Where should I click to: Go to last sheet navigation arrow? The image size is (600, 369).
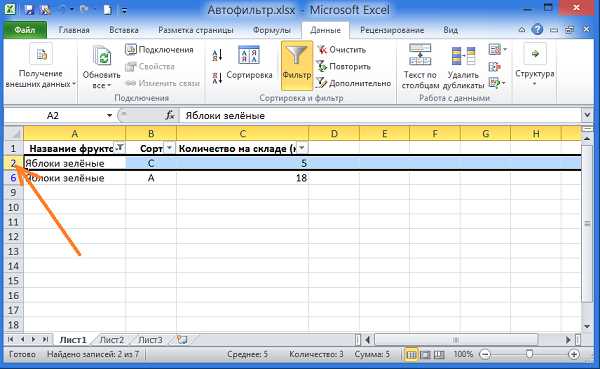click(x=45, y=340)
